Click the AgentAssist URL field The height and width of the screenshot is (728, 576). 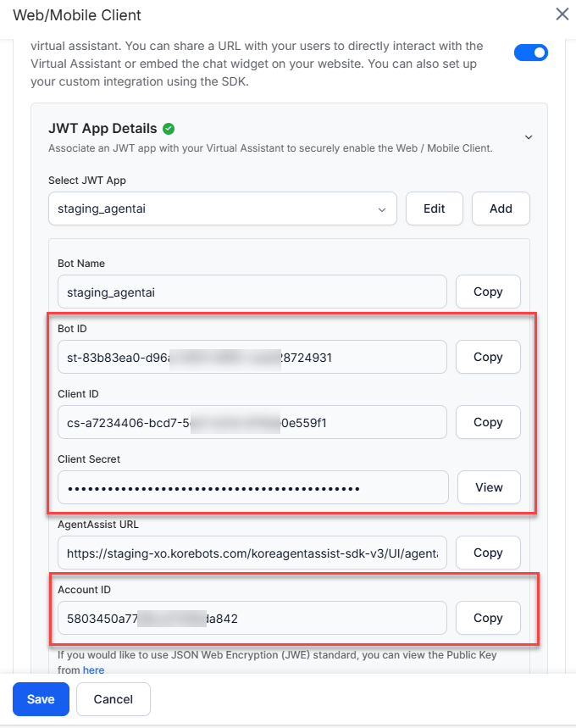252,553
